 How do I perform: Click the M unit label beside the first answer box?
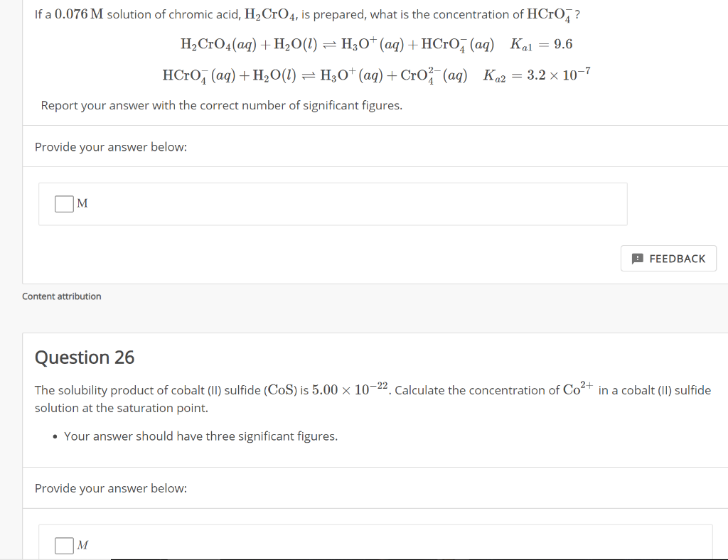[82, 203]
